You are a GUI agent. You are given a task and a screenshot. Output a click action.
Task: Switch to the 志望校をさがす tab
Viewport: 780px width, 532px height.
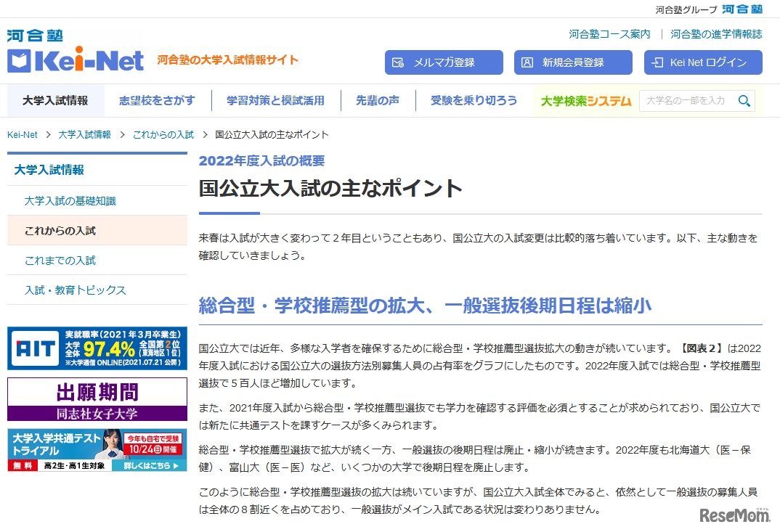(157, 101)
